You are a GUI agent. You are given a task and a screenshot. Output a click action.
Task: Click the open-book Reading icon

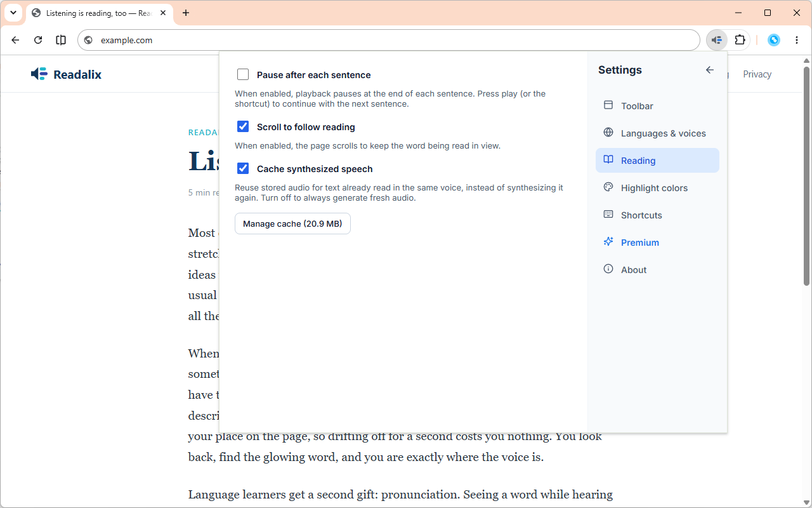pos(608,160)
